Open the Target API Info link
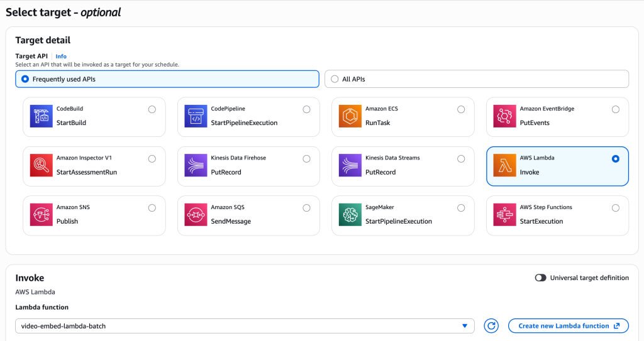Screen dimensions: 644x341 click(61, 57)
